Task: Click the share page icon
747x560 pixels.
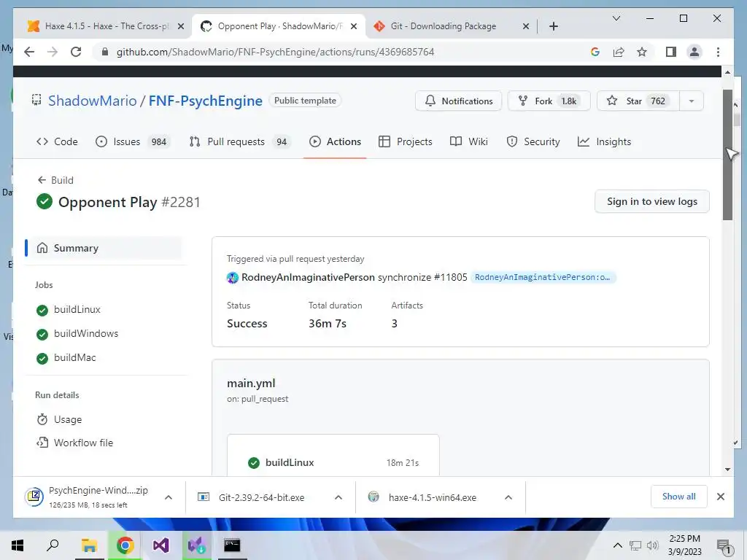Action: [619, 52]
